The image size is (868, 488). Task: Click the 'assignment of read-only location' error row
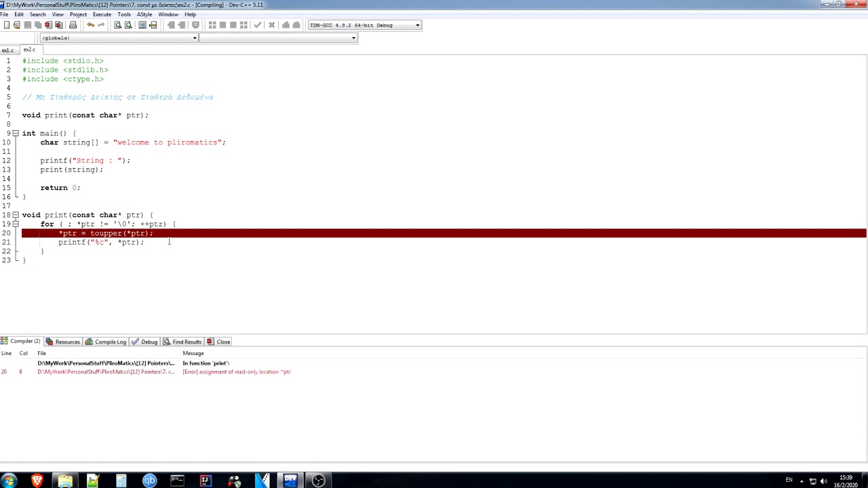point(434,372)
